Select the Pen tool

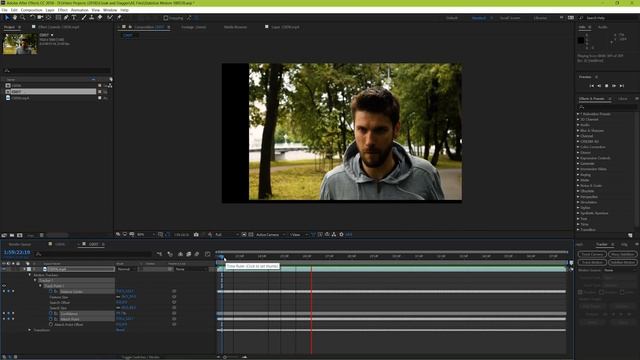66,18
